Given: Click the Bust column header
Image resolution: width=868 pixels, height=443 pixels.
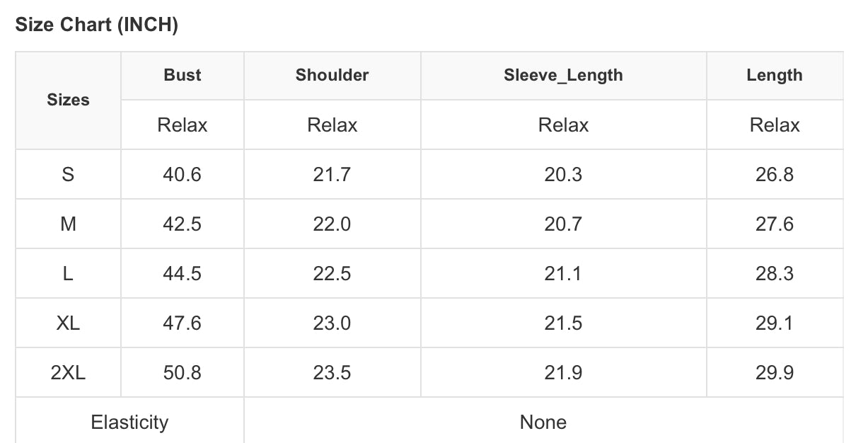Looking at the screenshot, I should 183,75.
